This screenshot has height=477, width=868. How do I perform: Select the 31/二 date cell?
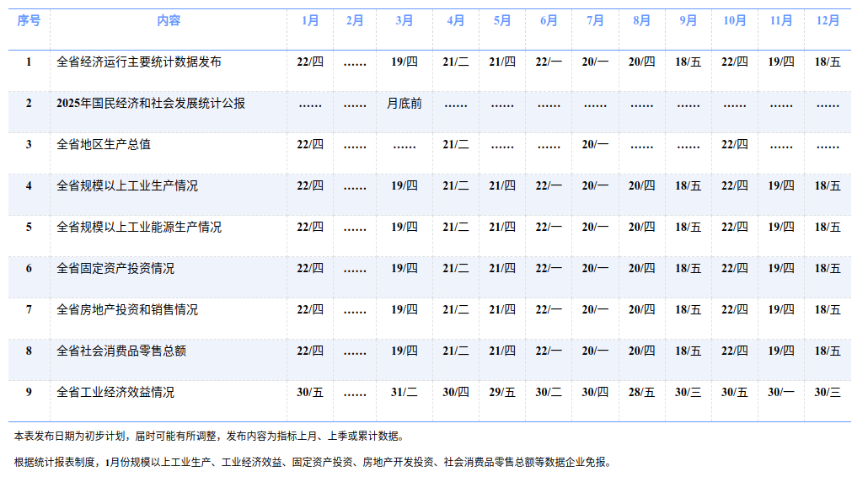coord(405,392)
